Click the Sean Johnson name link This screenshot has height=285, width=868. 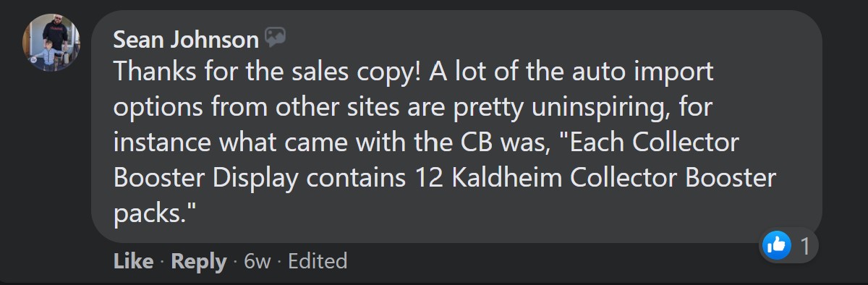pos(186,40)
